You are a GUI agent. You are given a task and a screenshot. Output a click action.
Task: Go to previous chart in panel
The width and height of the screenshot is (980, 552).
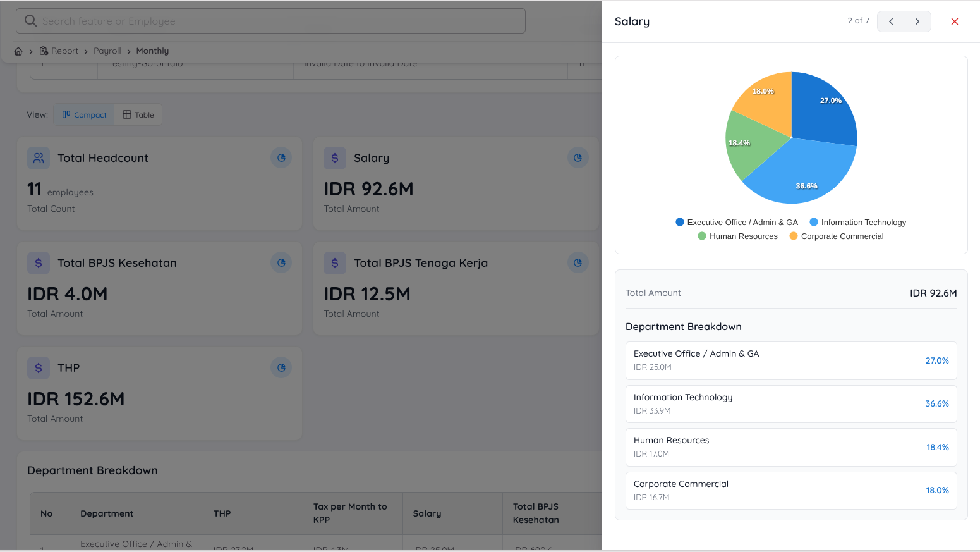click(890, 21)
